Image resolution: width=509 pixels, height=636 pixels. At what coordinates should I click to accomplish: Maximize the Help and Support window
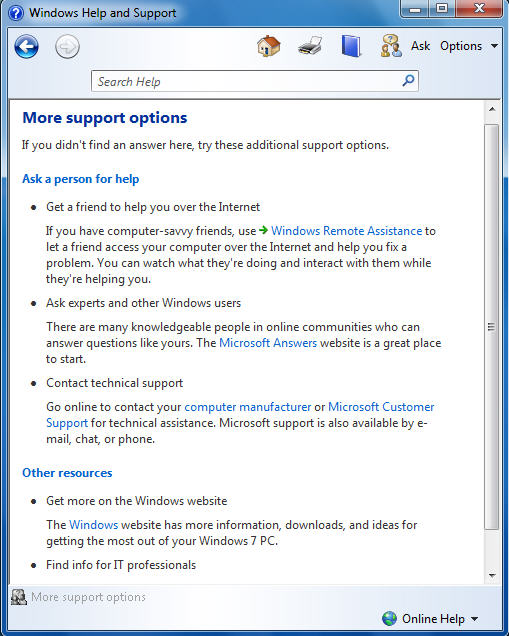442,9
